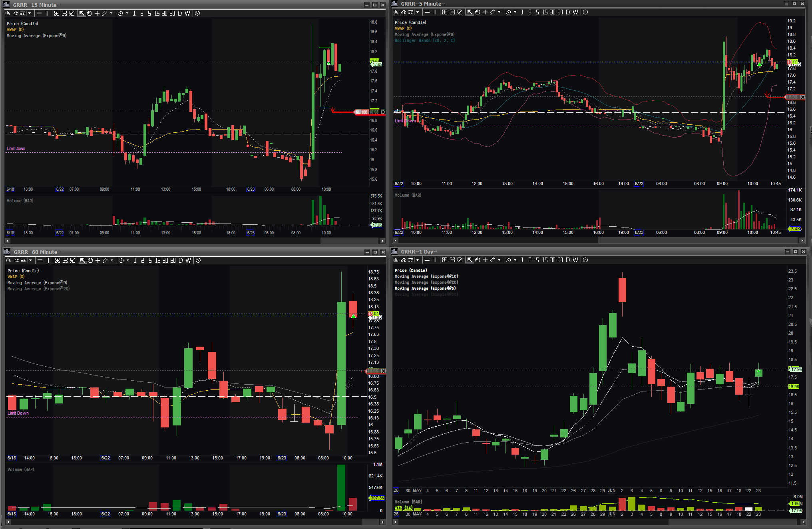
Task: Click circled X icon in 15 Minute toolbar
Action: point(197,13)
